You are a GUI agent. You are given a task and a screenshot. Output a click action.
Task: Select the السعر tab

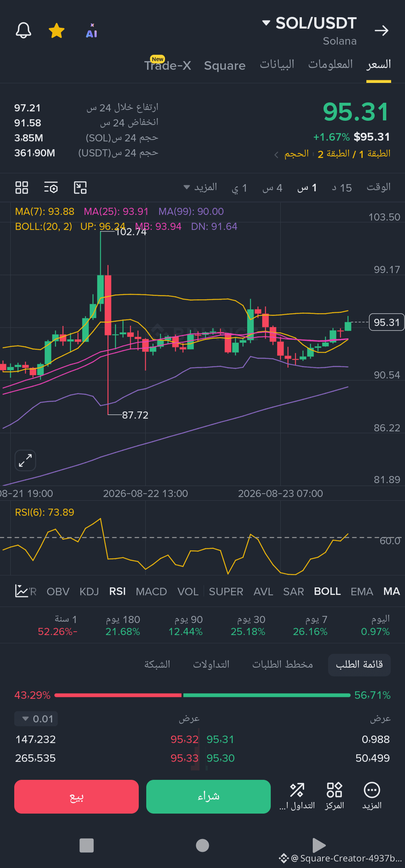click(379, 64)
